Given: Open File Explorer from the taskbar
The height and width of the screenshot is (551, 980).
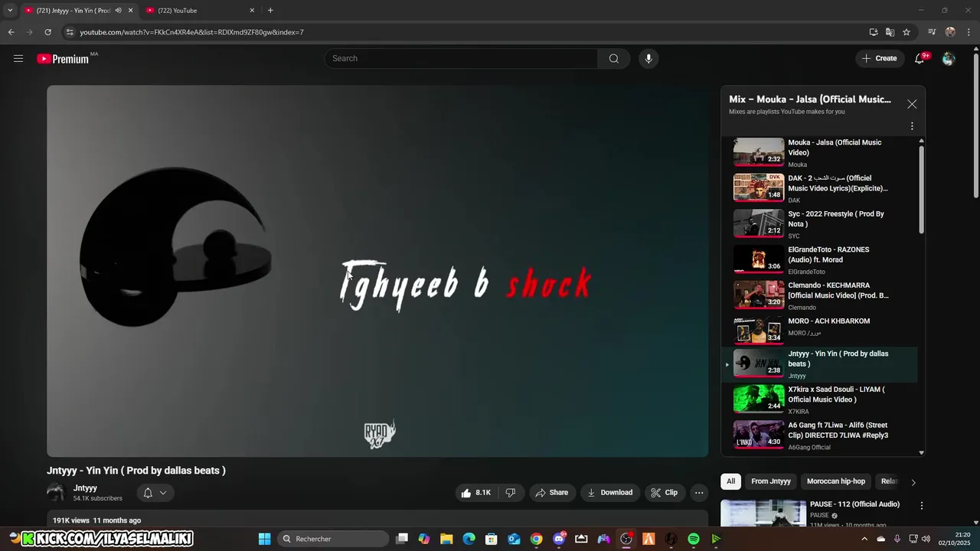Looking at the screenshot, I should coord(446,539).
